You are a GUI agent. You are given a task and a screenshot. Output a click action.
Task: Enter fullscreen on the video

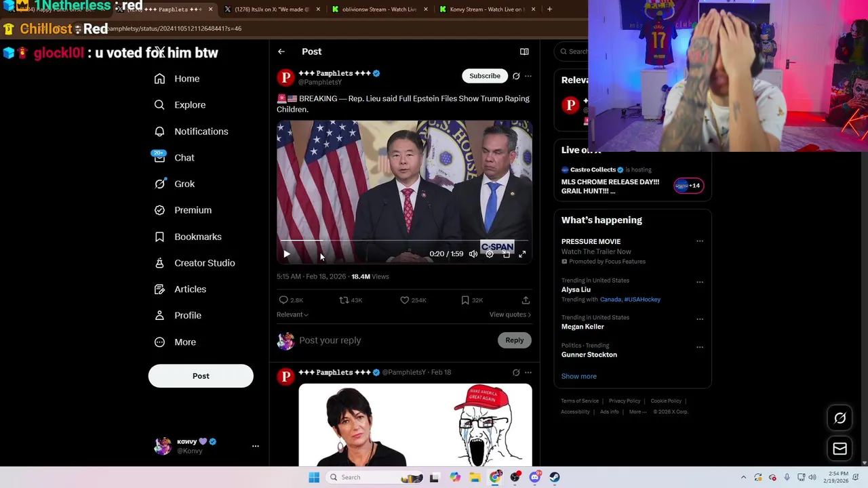pos(522,254)
